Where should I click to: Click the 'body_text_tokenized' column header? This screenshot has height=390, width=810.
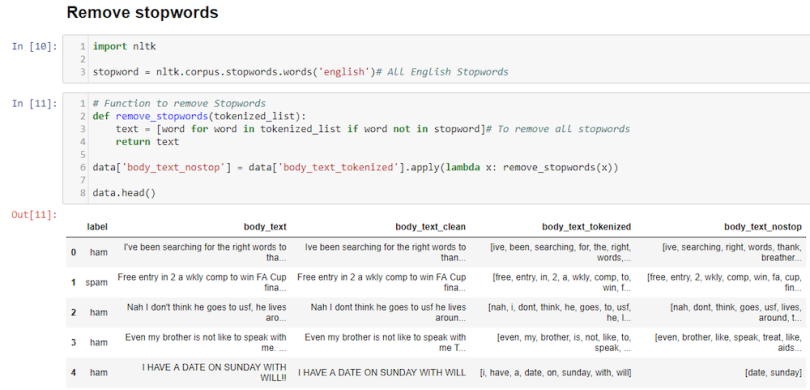point(586,226)
